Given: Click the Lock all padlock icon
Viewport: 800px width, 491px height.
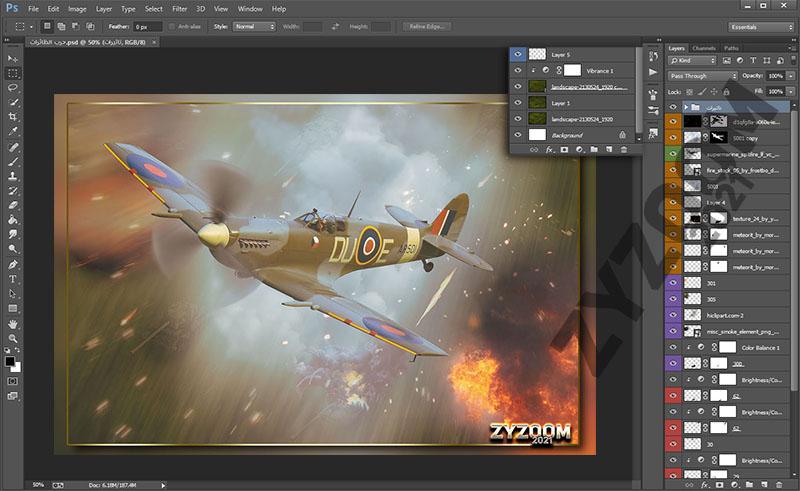Looking at the screenshot, I should coord(726,92).
